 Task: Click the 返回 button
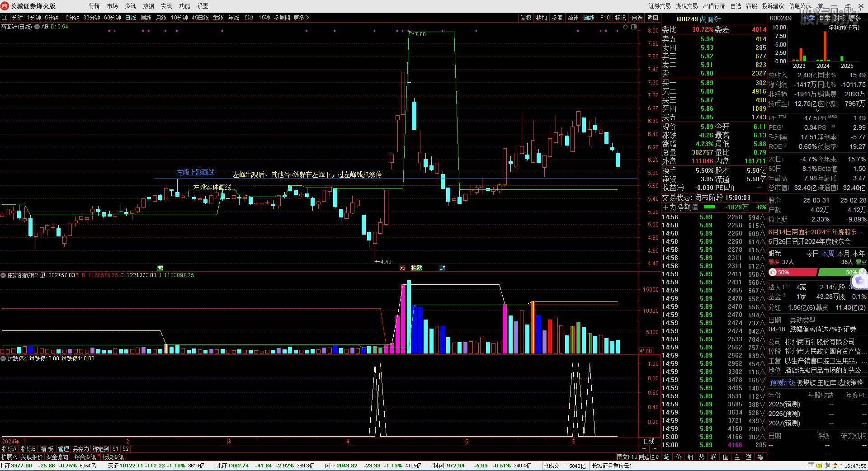653,18
